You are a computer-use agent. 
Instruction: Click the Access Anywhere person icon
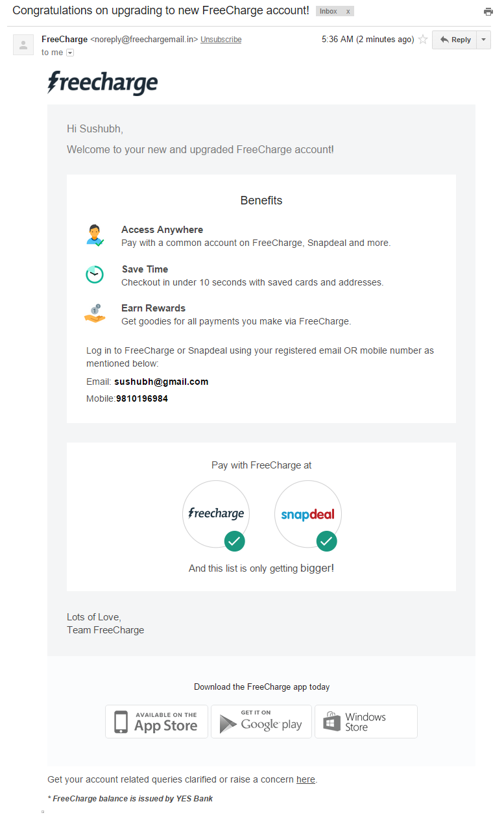(x=95, y=235)
